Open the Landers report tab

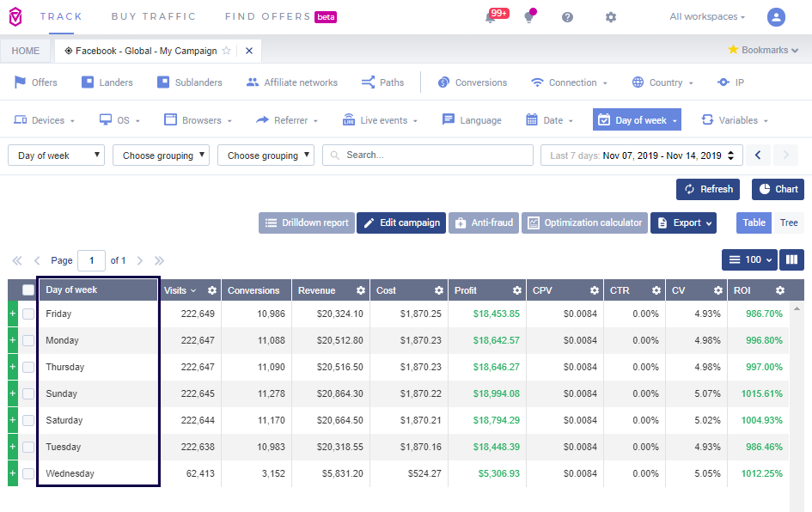(107, 82)
